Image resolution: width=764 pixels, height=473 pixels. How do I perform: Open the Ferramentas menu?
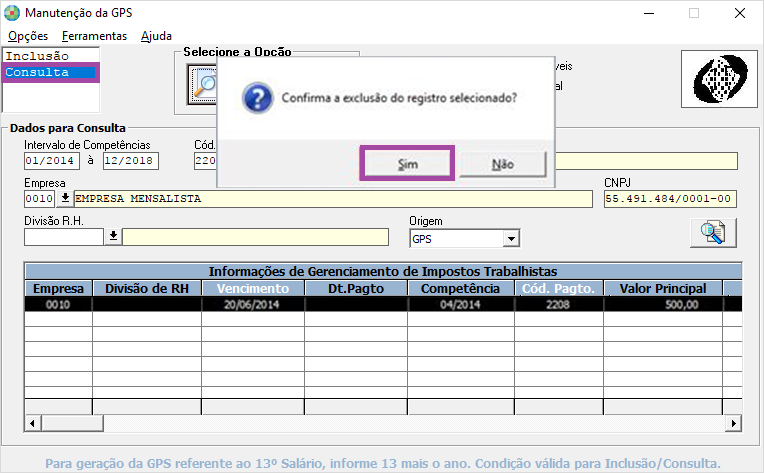pos(94,36)
